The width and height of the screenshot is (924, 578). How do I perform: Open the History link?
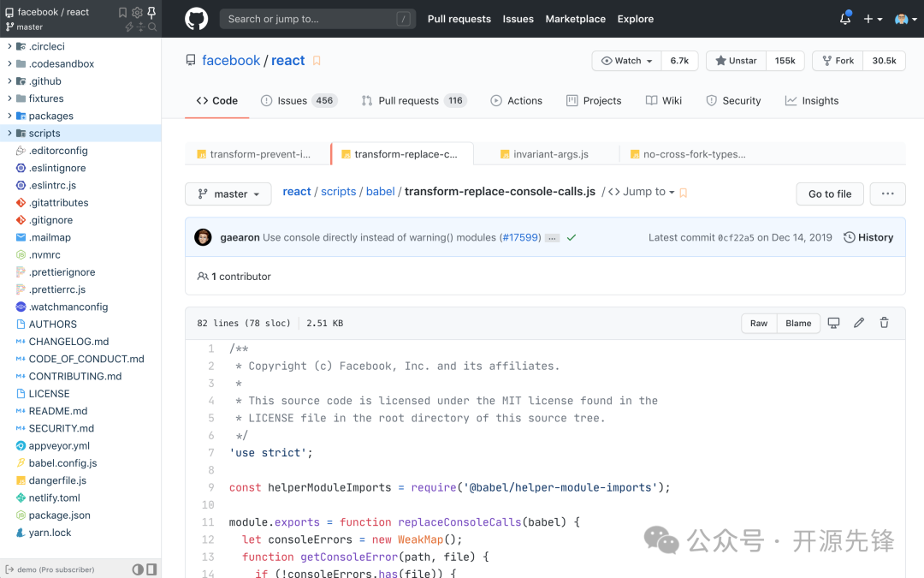pyautogui.click(x=868, y=238)
